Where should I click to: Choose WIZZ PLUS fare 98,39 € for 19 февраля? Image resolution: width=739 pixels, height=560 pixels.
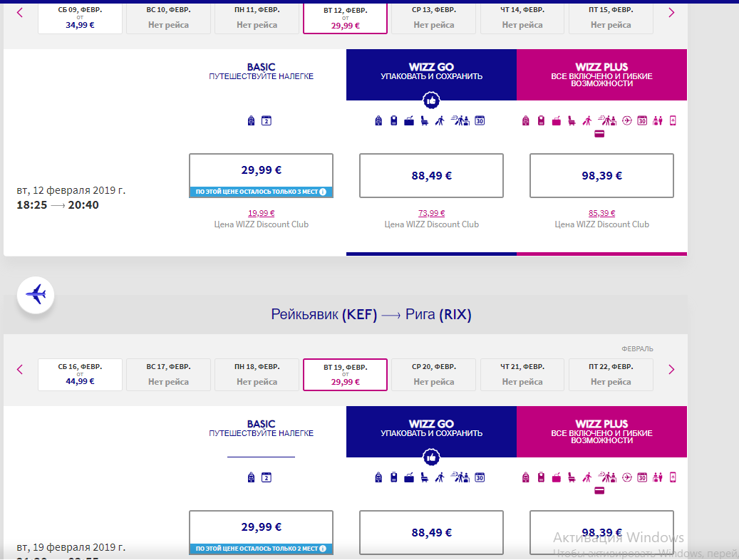pos(601,532)
